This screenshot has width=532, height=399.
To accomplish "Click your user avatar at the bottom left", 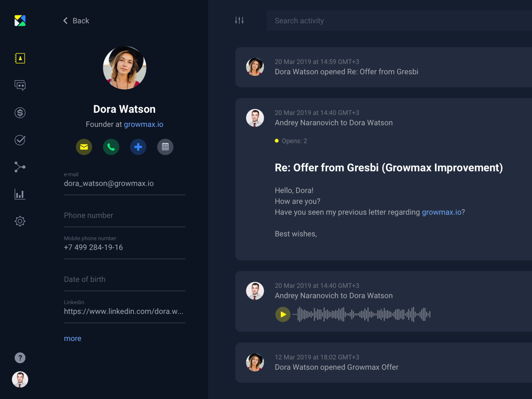I will pos(20,379).
